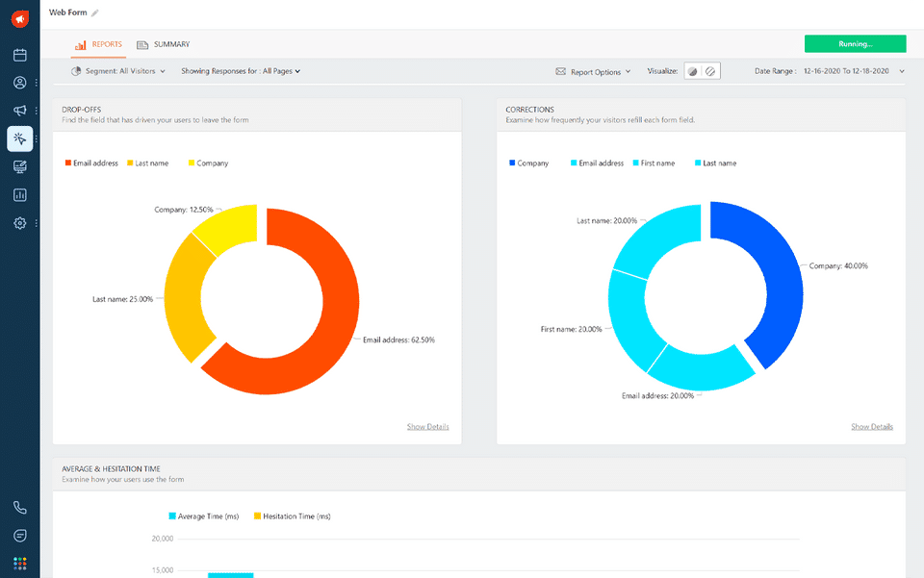This screenshot has width=924, height=578.
Task: Click Show Details in Corrections panel
Action: click(x=872, y=427)
